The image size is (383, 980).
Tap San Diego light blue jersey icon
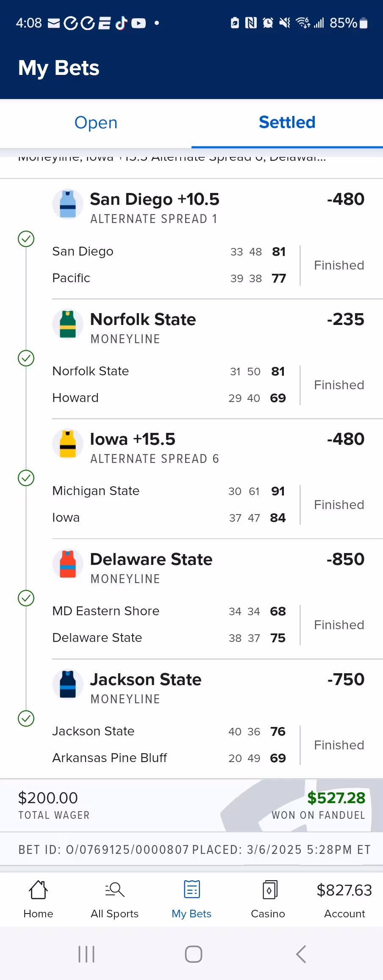coord(68,204)
